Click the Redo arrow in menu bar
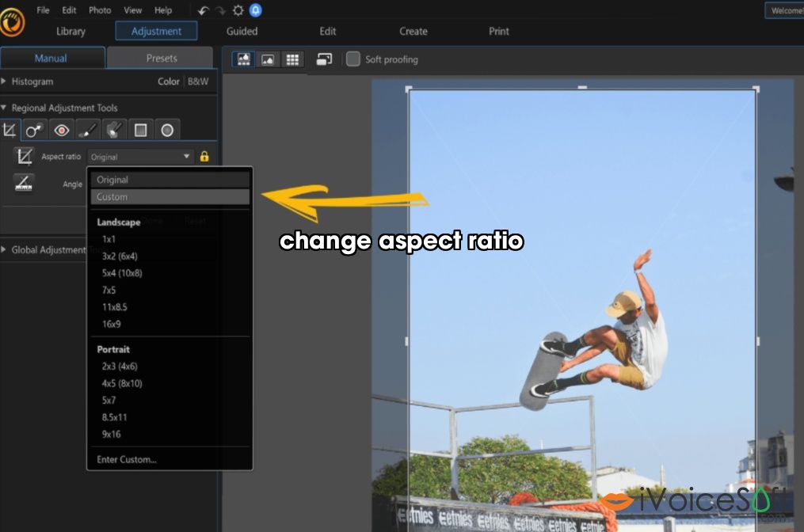Image resolution: width=804 pixels, height=532 pixels. coord(220,10)
